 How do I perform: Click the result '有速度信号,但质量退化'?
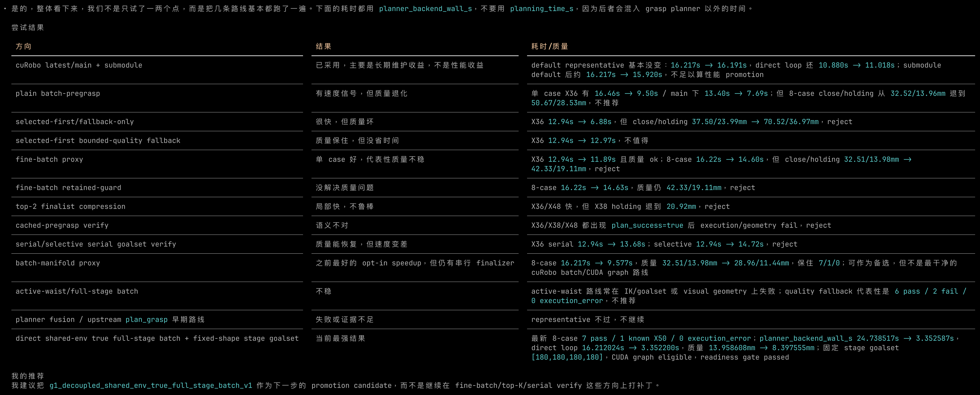click(362, 94)
